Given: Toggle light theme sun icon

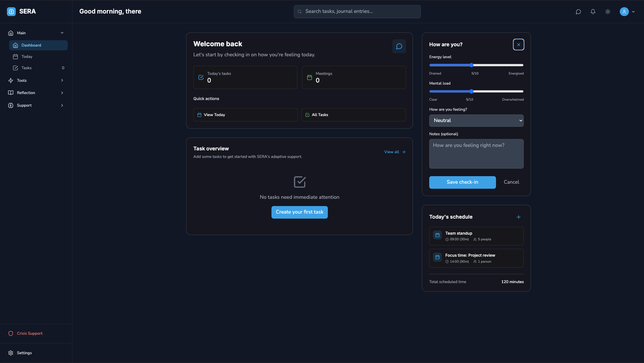Looking at the screenshot, I should point(608,12).
